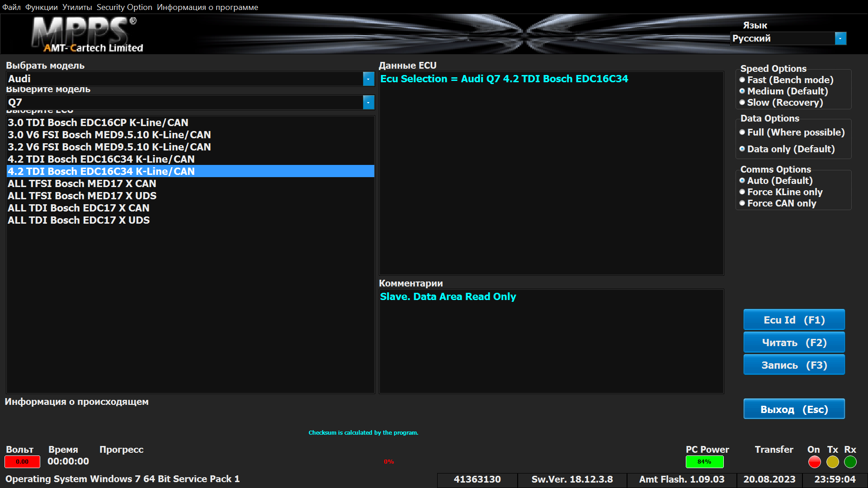
Task: Choose Force KLine only comms option
Action: coord(742,192)
